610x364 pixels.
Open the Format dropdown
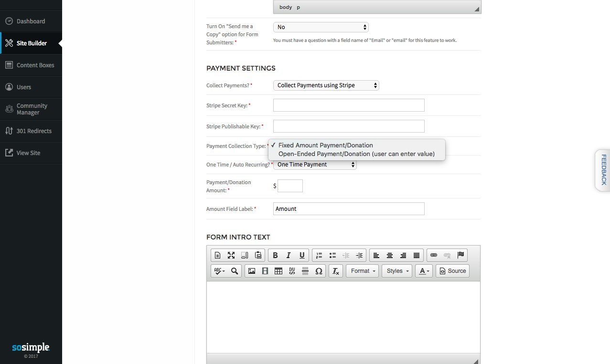[362, 271]
